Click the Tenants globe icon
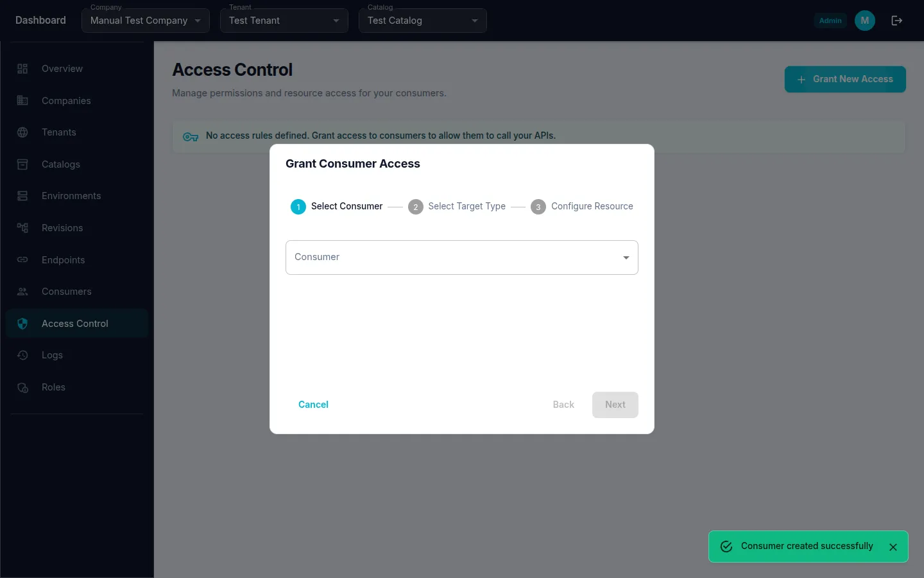 [x=22, y=132]
